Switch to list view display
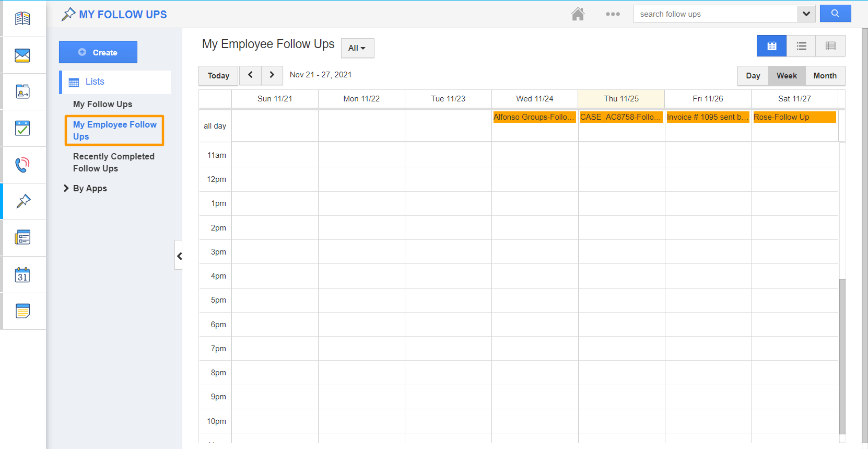Image resolution: width=868 pixels, height=449 pixels. coord(801,46)
